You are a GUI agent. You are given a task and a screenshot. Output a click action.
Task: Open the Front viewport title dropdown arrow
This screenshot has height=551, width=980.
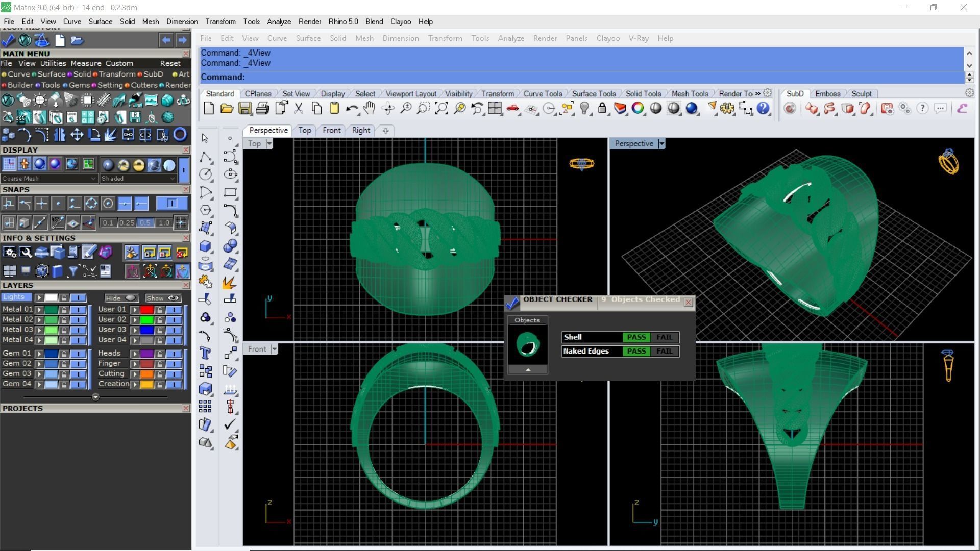click(274, 349)
